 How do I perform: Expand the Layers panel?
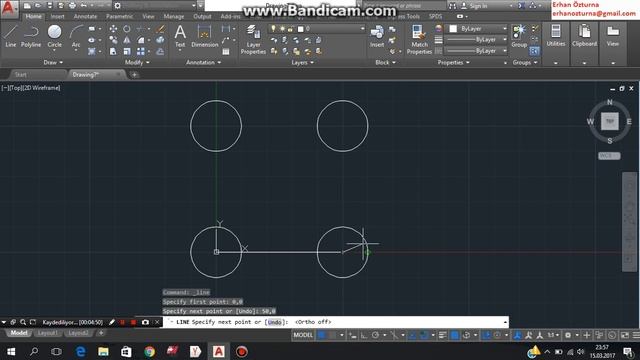coord(302,62)
